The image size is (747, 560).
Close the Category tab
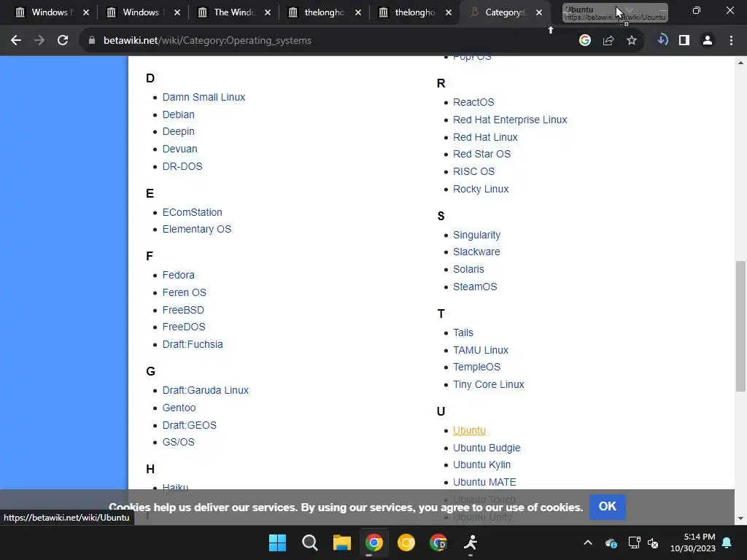[539, 12]
